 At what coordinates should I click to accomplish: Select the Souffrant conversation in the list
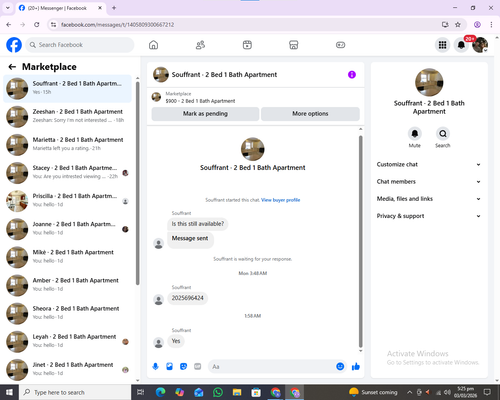(x=67, y=88)
